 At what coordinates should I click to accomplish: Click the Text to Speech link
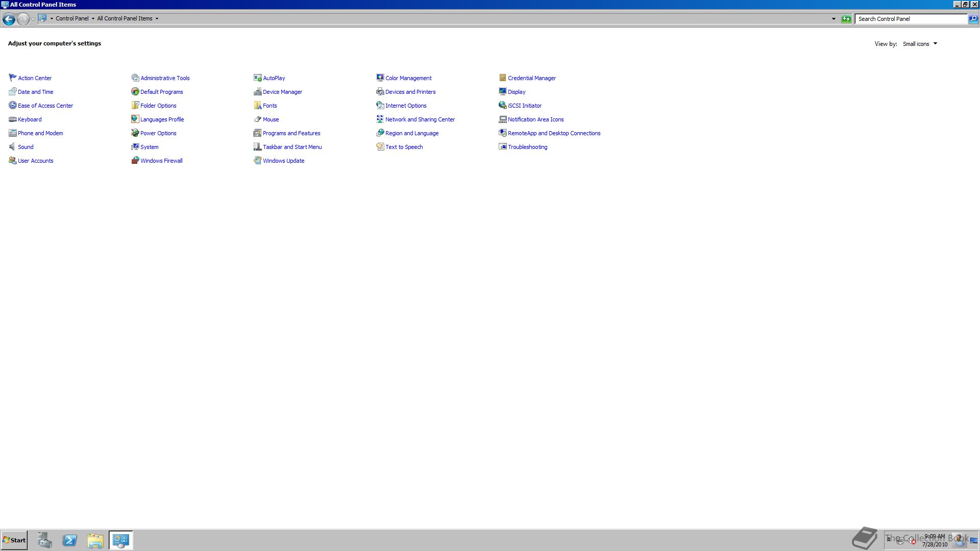(404, 147)
